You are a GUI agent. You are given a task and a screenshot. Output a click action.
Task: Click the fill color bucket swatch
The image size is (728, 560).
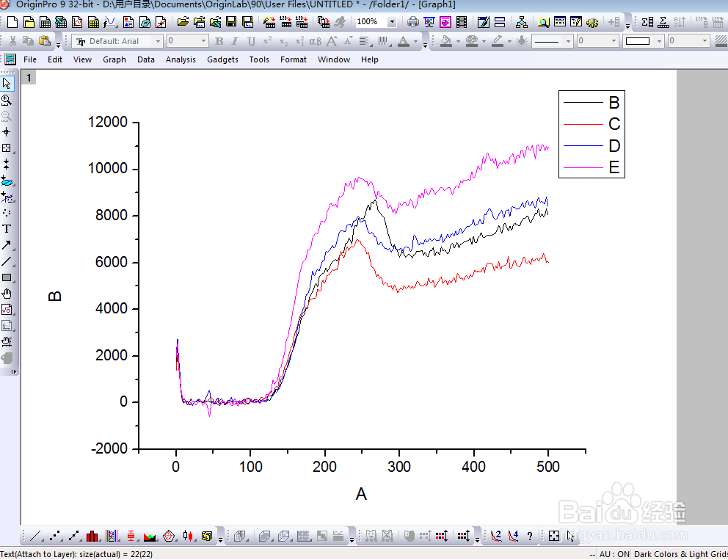coord(446,41)
